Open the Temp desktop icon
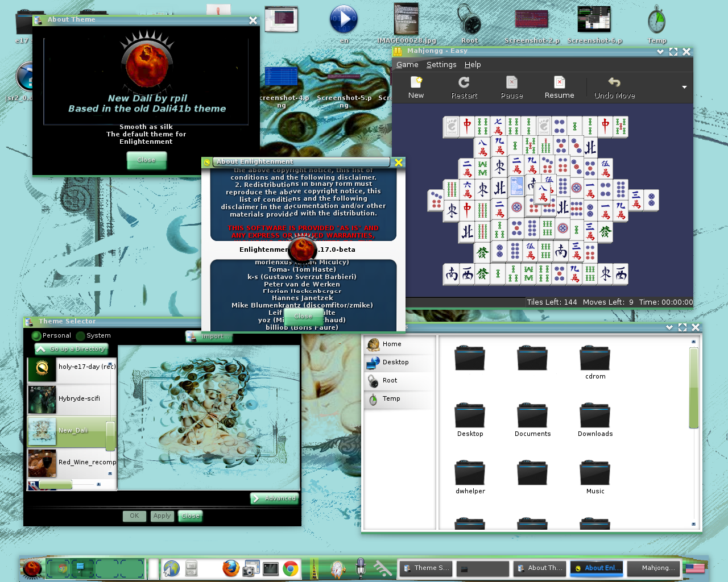 pos(656,24)
